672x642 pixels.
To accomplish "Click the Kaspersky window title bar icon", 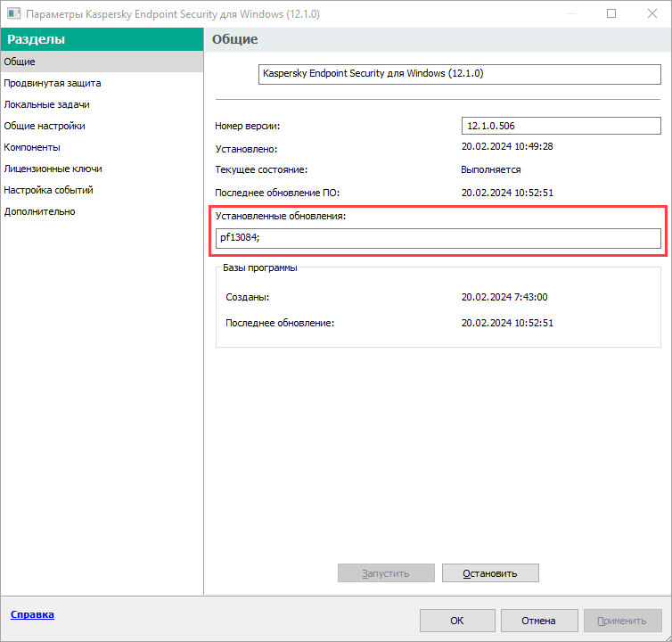I will tap(13, 13).
